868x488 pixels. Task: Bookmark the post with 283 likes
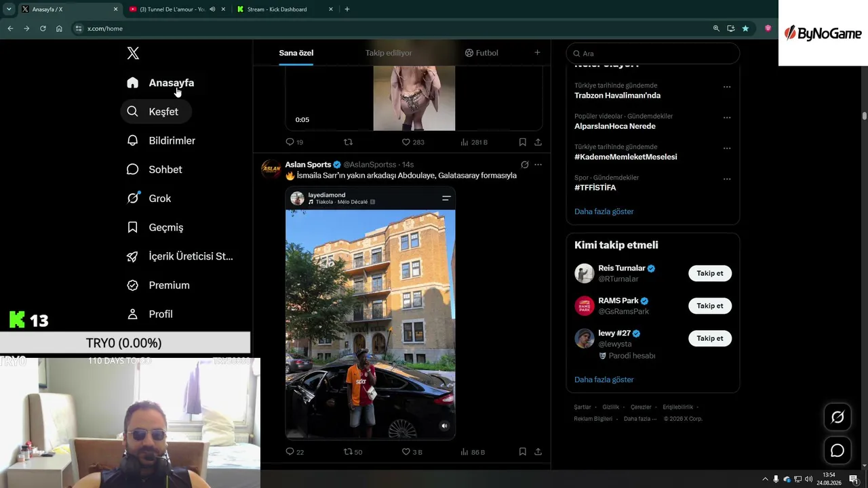pyautogui.click(x=522, y=142)
